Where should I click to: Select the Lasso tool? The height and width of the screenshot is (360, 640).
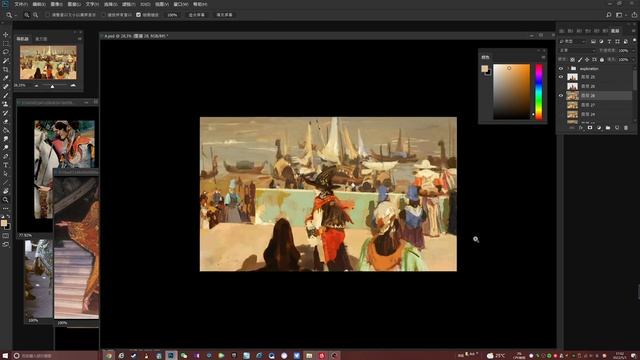pos(6,52)
